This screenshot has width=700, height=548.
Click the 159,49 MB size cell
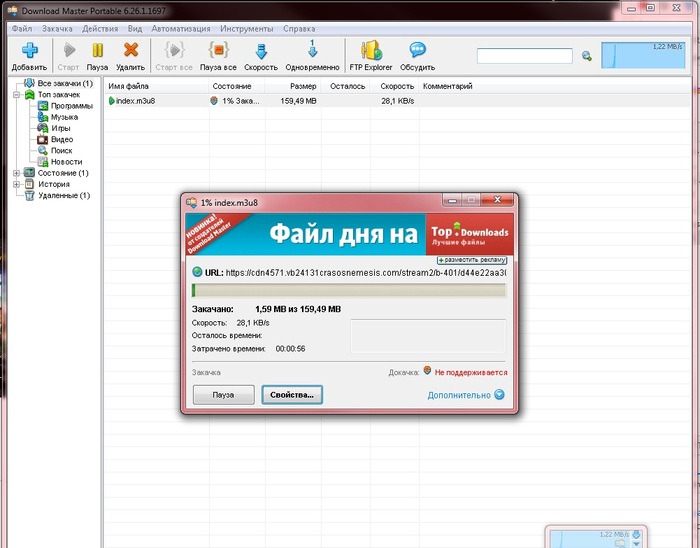pyautogui.click(x=298, y=101)
